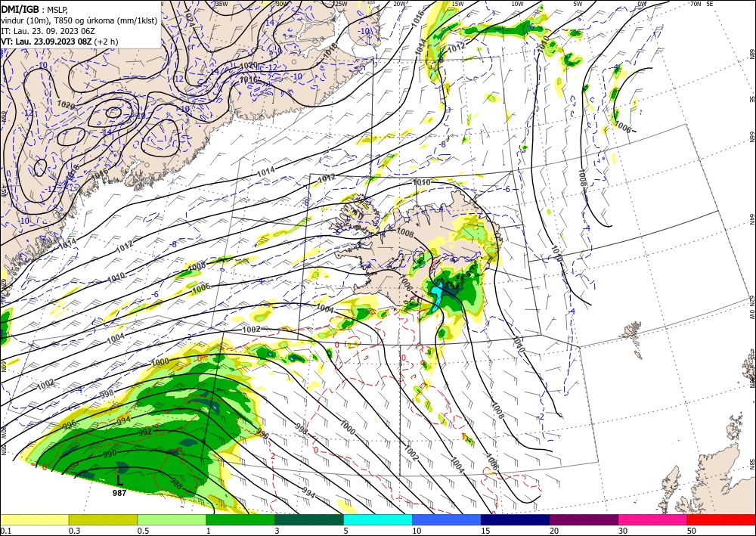
Task: Click the '25W' longitude label
Action: [341, 4]
